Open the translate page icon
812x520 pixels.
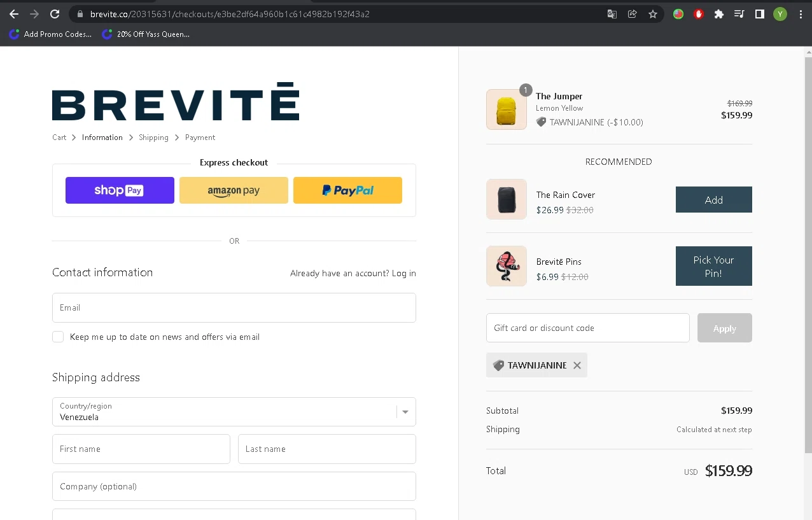click(x=612, y=14)
